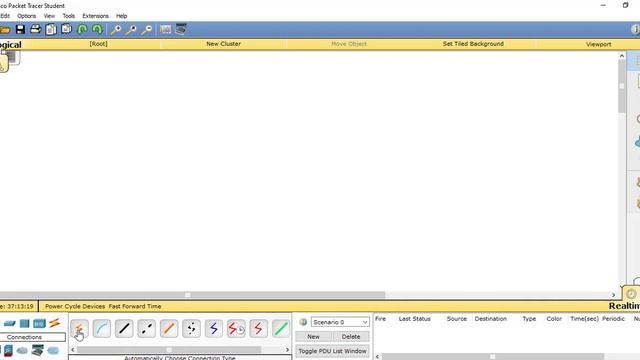Open the Tools menu

coord(69,16)
